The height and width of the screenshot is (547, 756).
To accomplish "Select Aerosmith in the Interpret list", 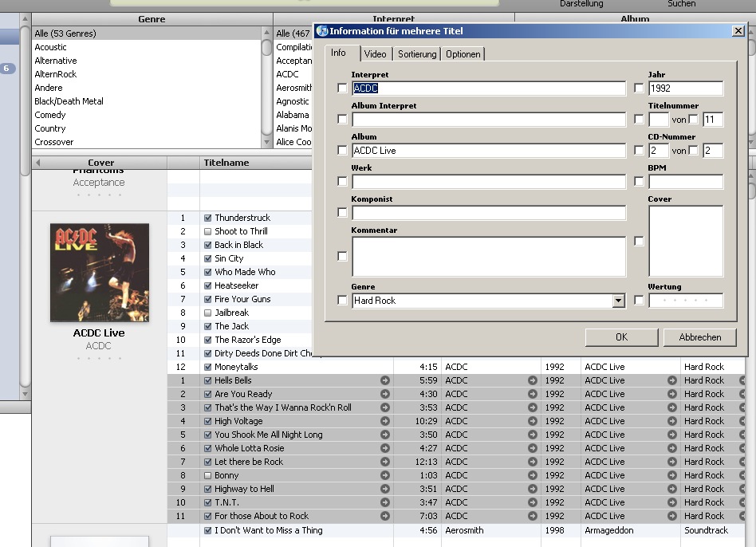I will tap(293, 88).
